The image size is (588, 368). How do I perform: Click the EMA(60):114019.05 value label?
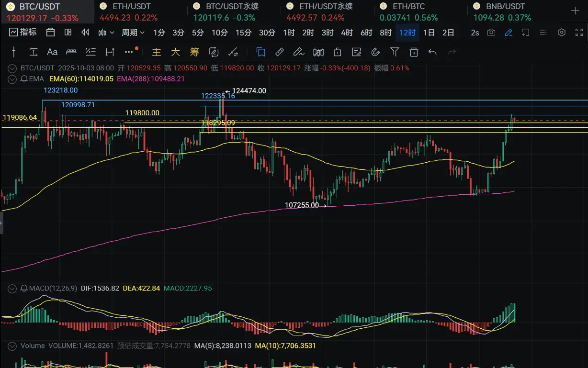click(x=81, y=79)
